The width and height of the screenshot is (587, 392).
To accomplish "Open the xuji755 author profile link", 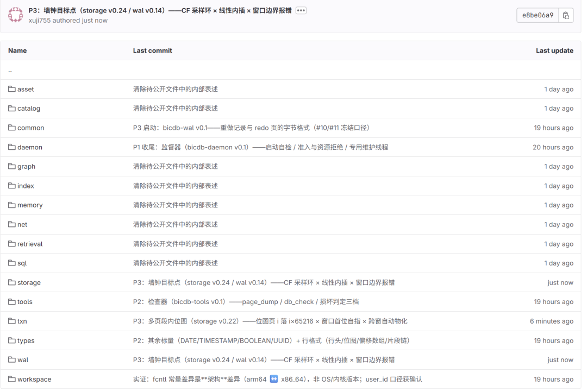I will coord(39,21).
